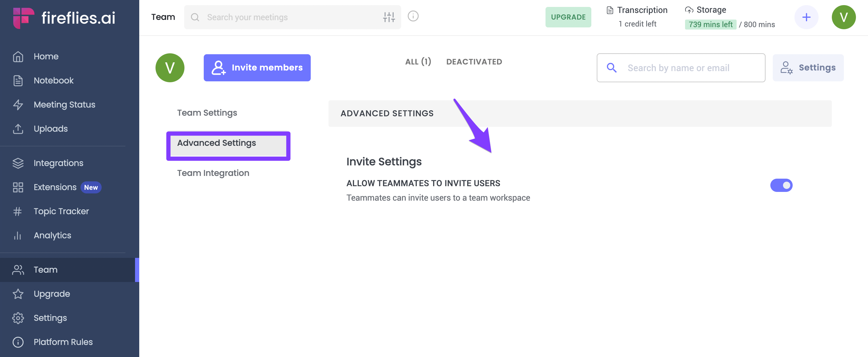Click the New badge beside Extensions
The width and height of the screenshot is (868, 357).
(91, 187)
